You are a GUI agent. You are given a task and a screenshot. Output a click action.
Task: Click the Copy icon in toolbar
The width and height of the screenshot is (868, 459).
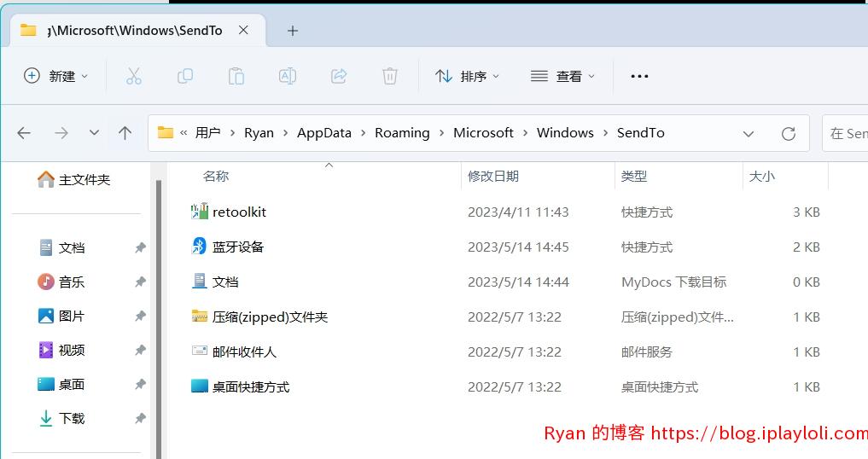185,76
